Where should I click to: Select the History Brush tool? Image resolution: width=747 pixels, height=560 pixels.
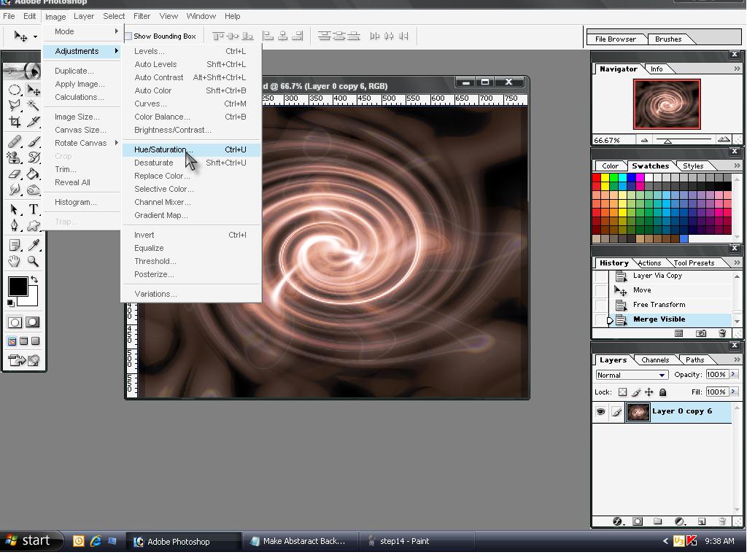33,157
